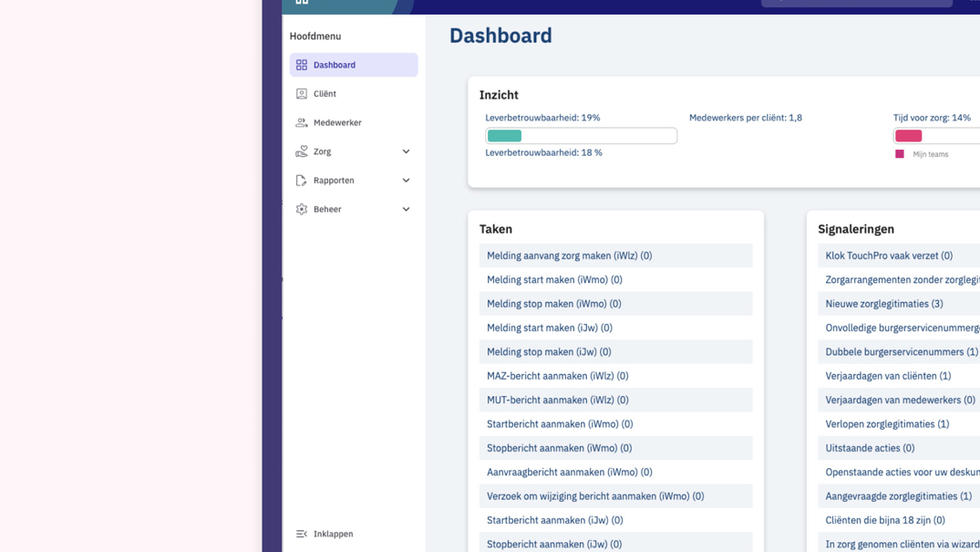Click the Rapporten document icon
The image size is (980, 552).
pos(301,181)
